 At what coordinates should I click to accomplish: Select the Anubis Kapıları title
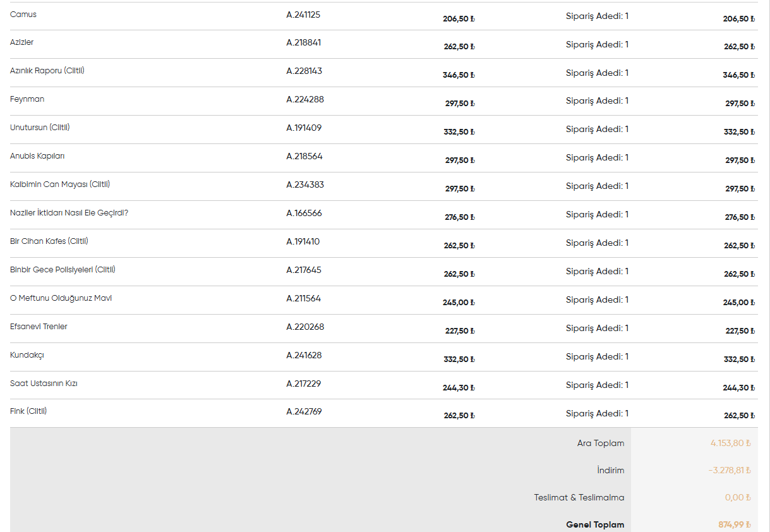click(37, 156)
